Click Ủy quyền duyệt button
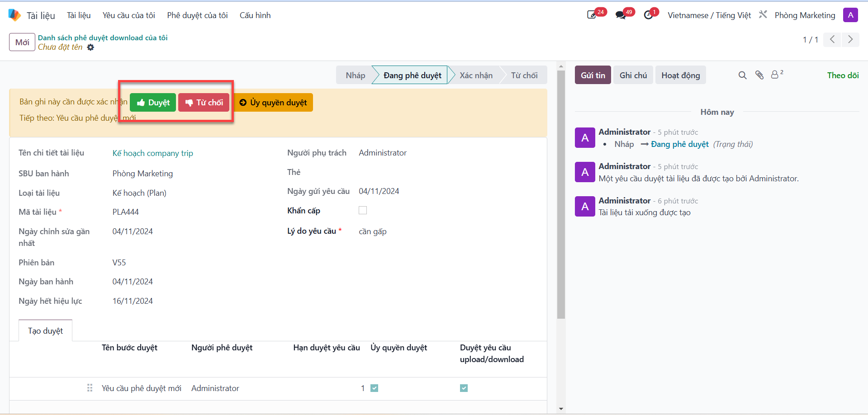The height and width of the screenshot is (415, 868). point(273,103)
